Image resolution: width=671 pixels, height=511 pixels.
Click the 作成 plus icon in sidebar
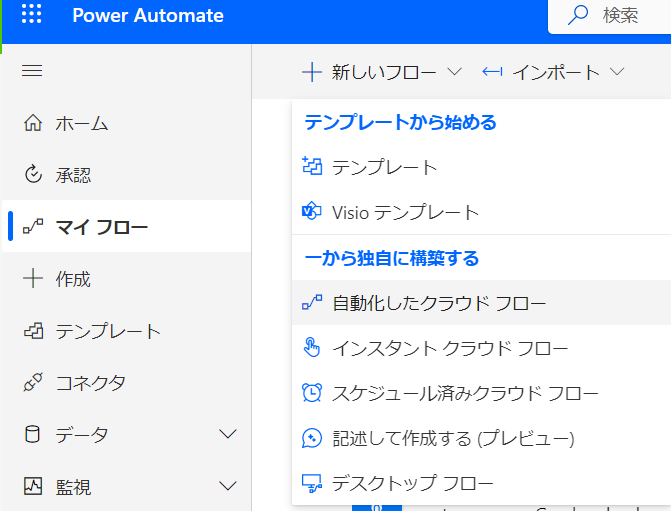(33, 279)
